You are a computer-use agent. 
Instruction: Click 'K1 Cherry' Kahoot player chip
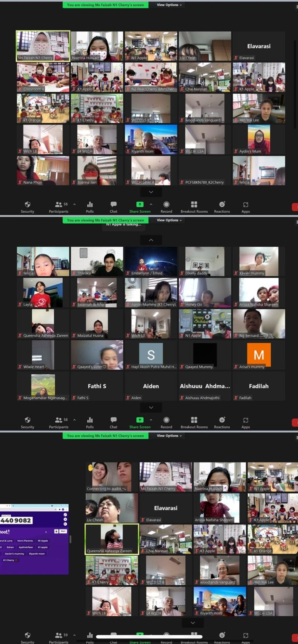click(10, 560)
